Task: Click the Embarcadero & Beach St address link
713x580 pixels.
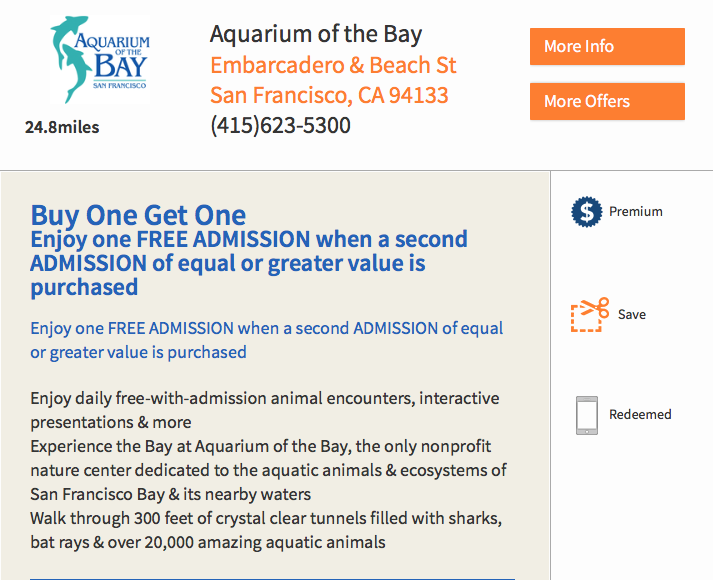Action: tap(333, 65)
